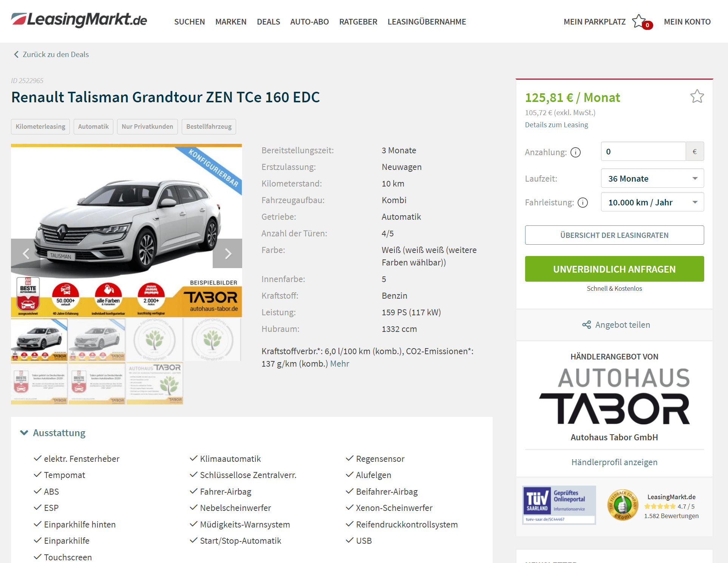
Task: Click the main Renault Talisman car image
Action: pos(127,230)
